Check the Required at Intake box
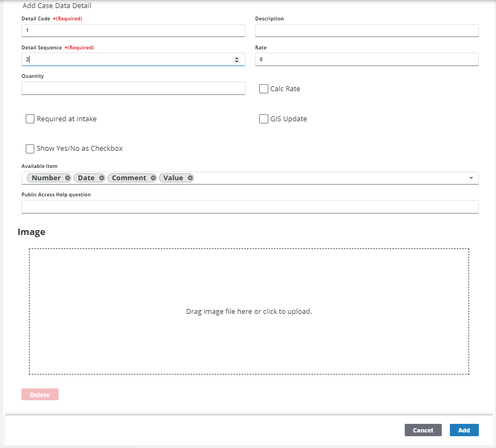 point(30,119)
